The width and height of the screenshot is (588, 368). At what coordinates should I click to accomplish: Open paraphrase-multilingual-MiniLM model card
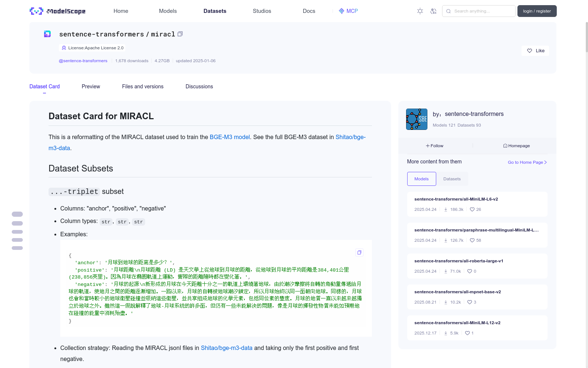[477, 235]
